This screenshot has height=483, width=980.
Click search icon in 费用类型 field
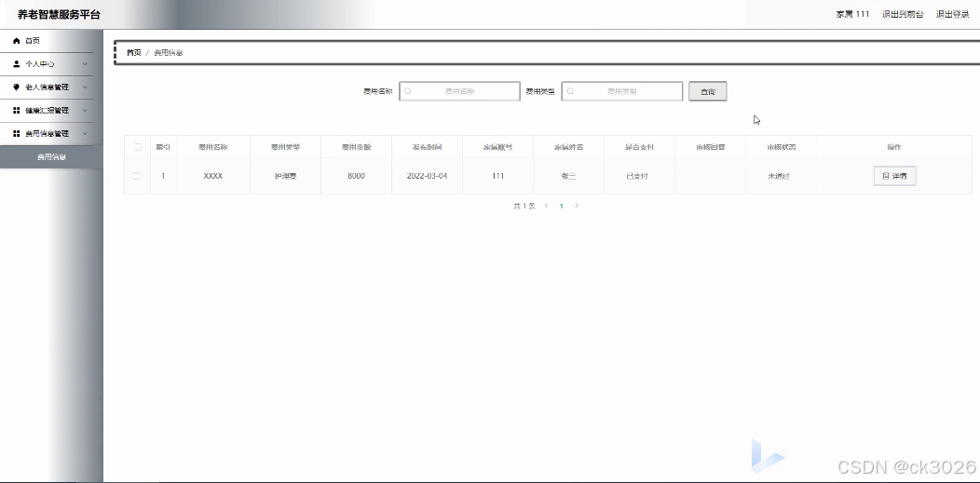(570, 91)
